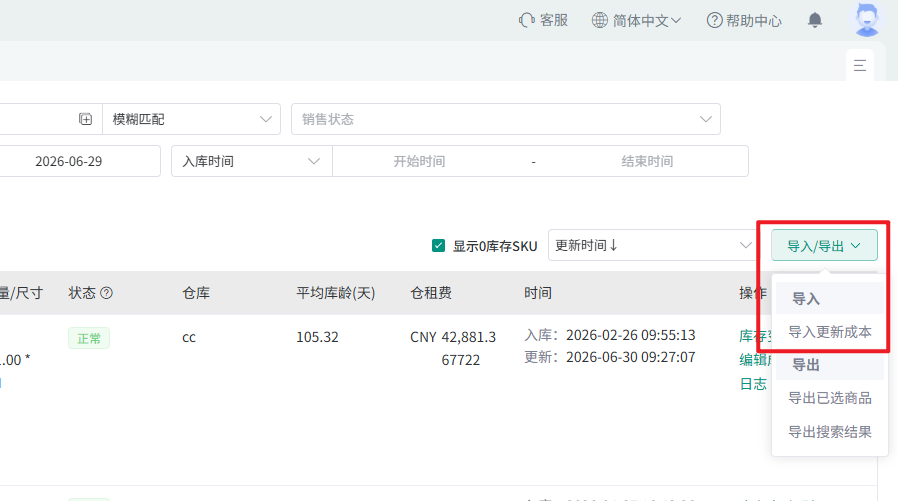Viewport: 898px width, 501px height.
Task: Open 入库时间 time type dropdown
Action: click(x=251, y=161)
